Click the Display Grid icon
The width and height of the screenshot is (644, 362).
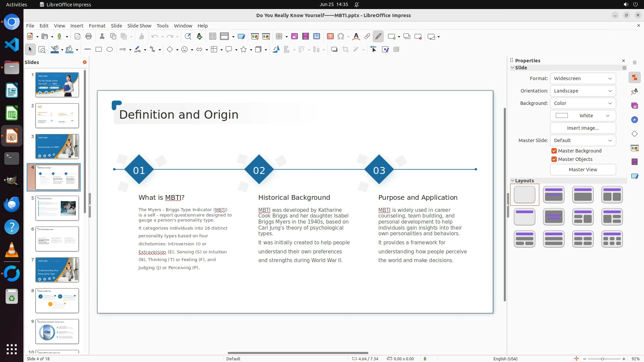(x=212, y=36)
